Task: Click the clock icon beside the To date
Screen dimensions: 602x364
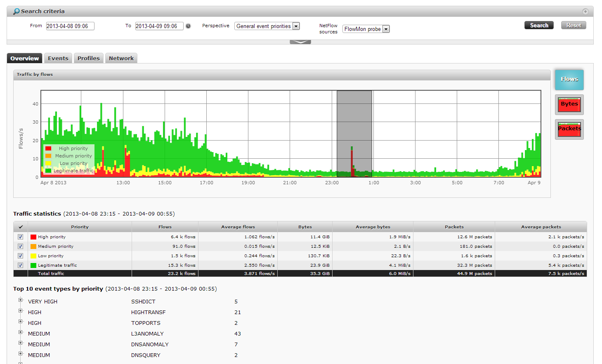Action: pyautogui.click(x=188, y=26)
